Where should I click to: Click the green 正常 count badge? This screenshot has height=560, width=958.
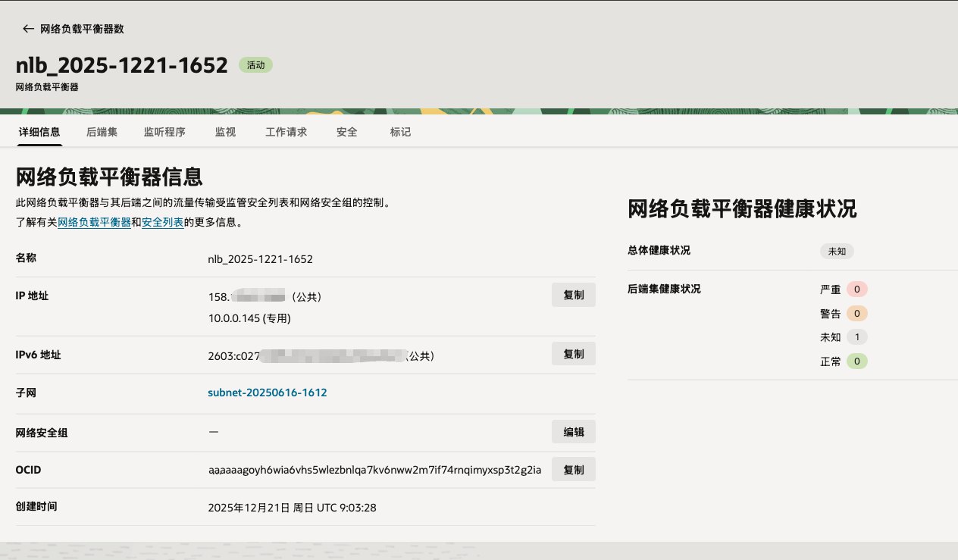856,361
